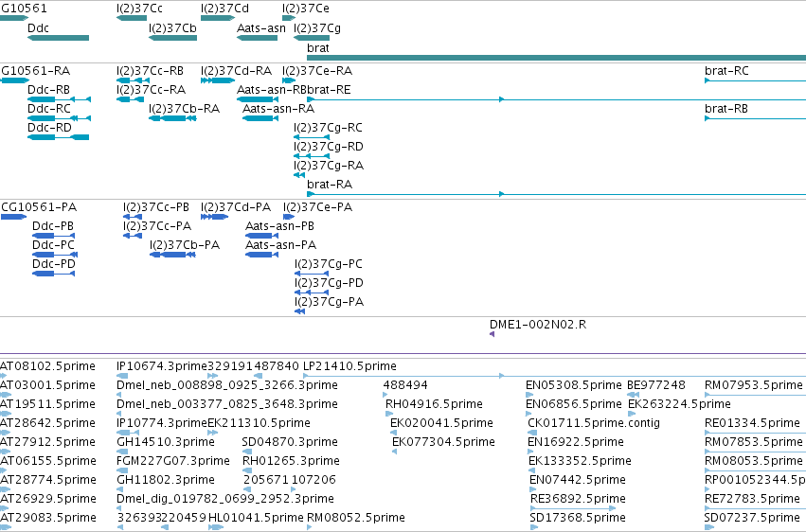Click the l(2)37Cd-PA protein label
Viewport: 806px width, 532px height.
pyautogui.click(x=236, y=207)
